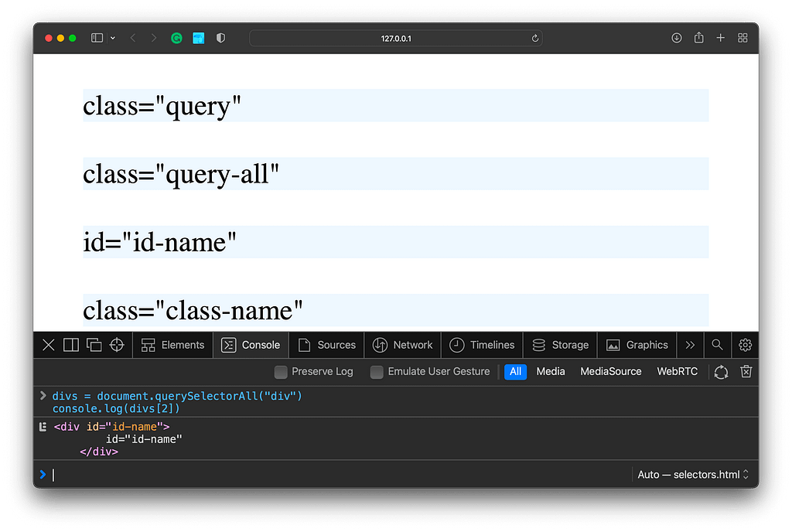Add a new tab with plus icon
The image size is (792, 532).
click(x=720, y=38)
